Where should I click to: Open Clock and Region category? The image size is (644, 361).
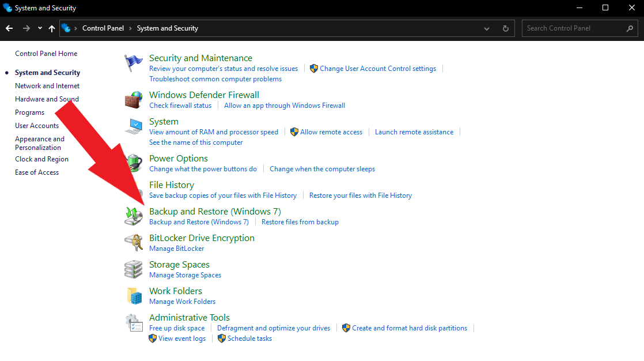click(42, 159)
